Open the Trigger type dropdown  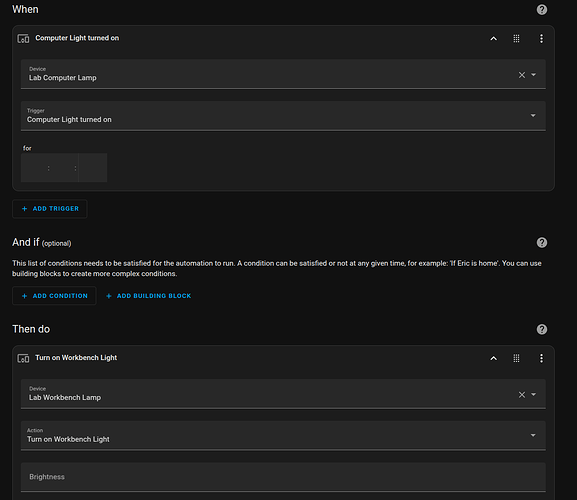pyautogui.click(x=283, y=116)
